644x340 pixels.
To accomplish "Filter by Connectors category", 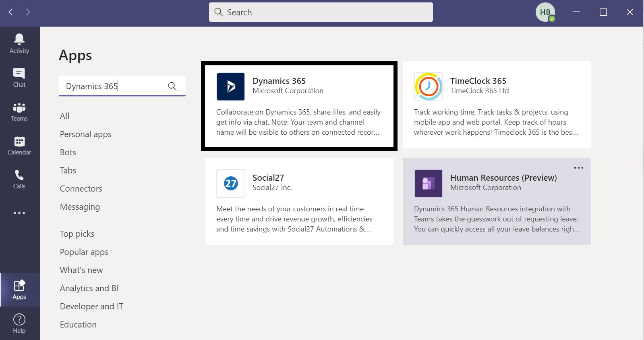I will point(81,189).
